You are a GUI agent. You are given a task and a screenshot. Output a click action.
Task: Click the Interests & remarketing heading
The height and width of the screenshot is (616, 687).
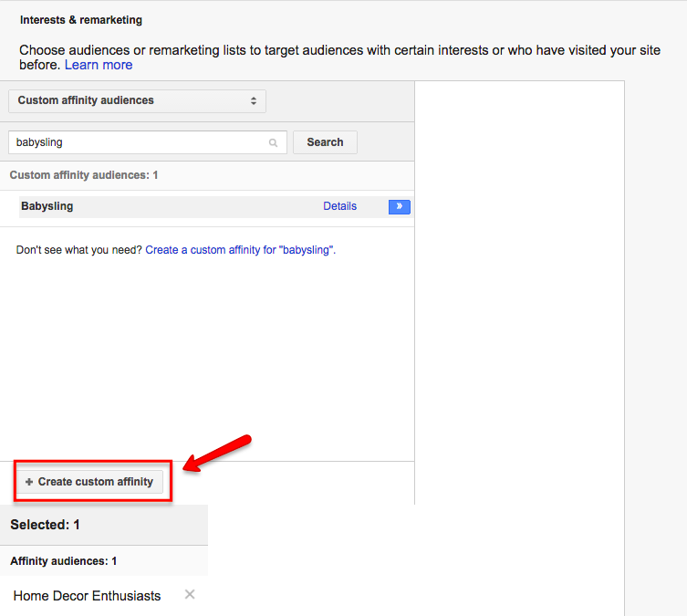tap(81, 20)
